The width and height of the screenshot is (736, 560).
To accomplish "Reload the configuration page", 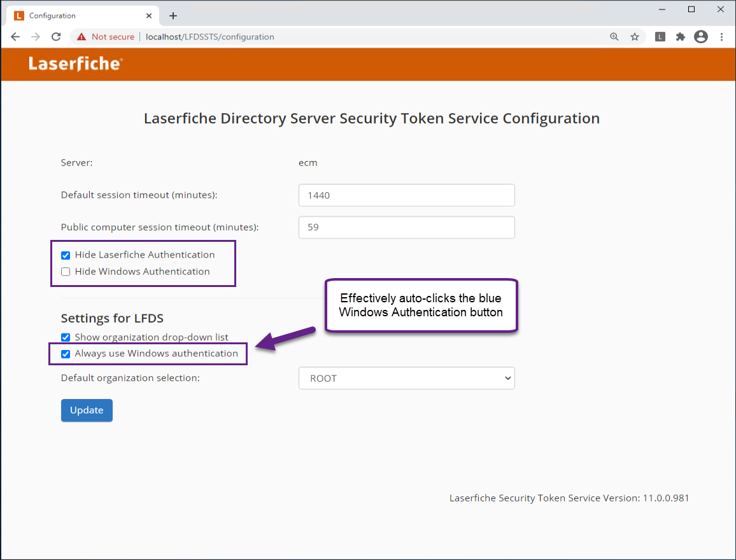I will coord(56,36).
